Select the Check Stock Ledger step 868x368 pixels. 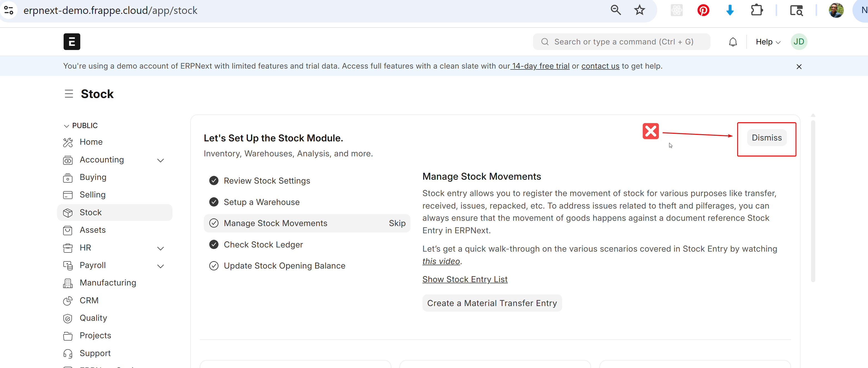point(307,245)
